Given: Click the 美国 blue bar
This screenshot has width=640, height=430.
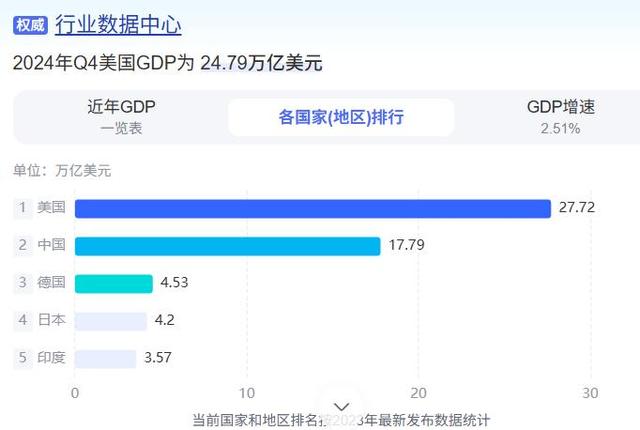Looking at the screenshot, I should 313,209.
